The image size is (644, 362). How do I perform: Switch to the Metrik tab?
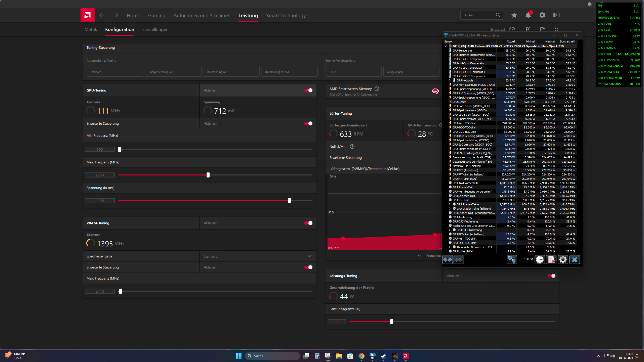(91, 29)
